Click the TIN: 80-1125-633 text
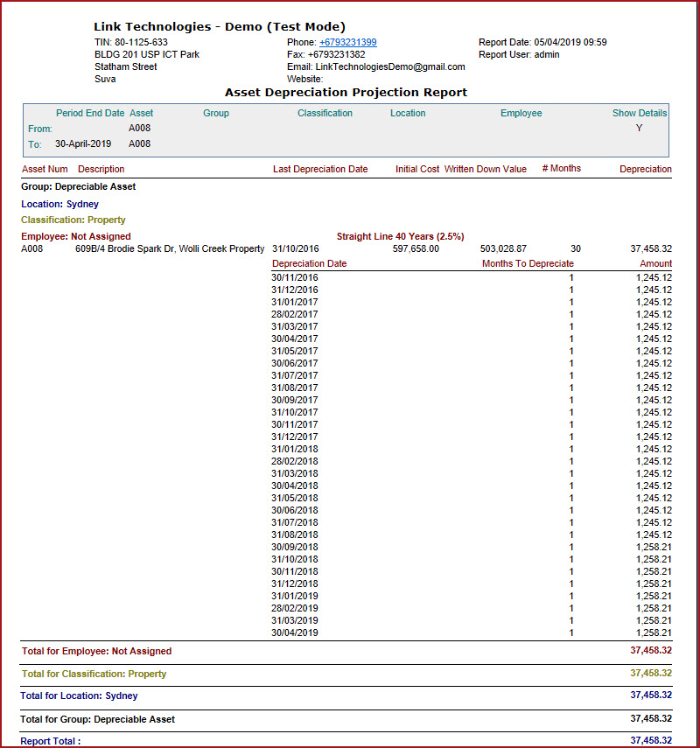700x748 pixels. (x=131, y=42)
